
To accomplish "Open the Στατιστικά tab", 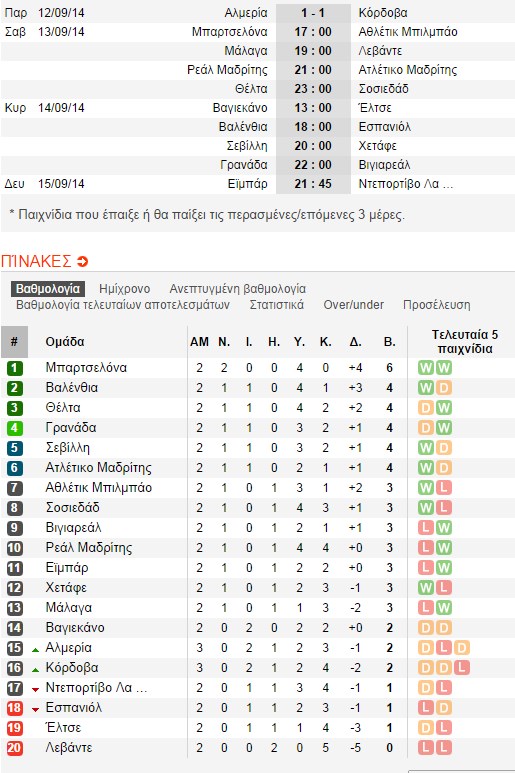I will coord(276,305).
